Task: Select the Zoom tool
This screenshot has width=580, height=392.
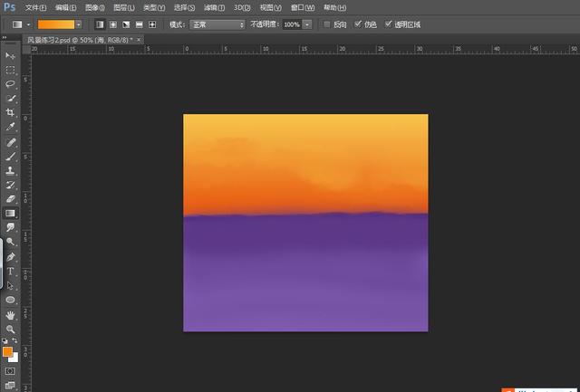Action: point(11,330)
